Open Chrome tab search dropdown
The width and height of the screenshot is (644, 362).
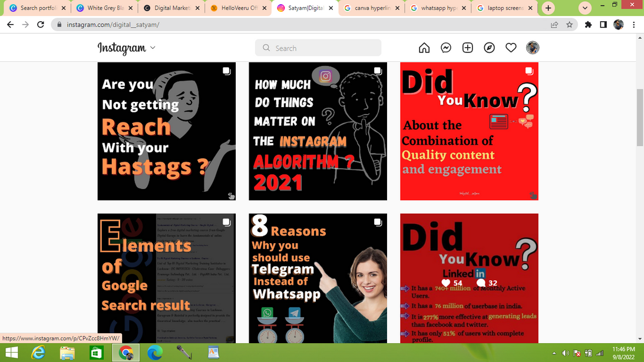click(x=584, y=8)
